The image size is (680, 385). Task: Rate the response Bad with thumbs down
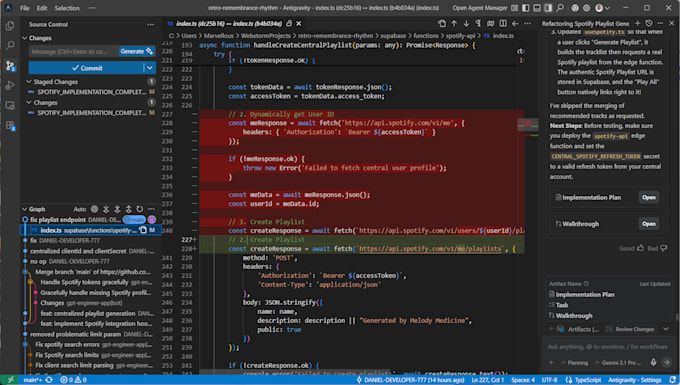coord(663,248)
